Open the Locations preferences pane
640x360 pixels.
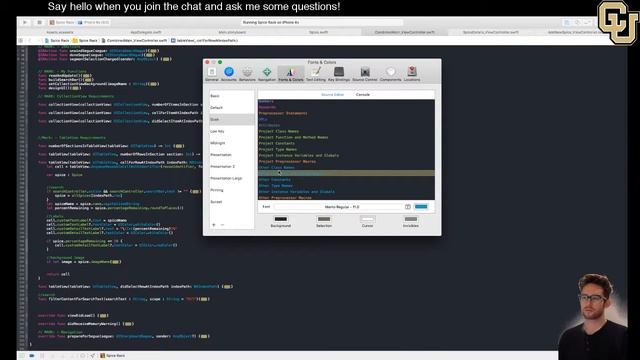tap(412, 74)
